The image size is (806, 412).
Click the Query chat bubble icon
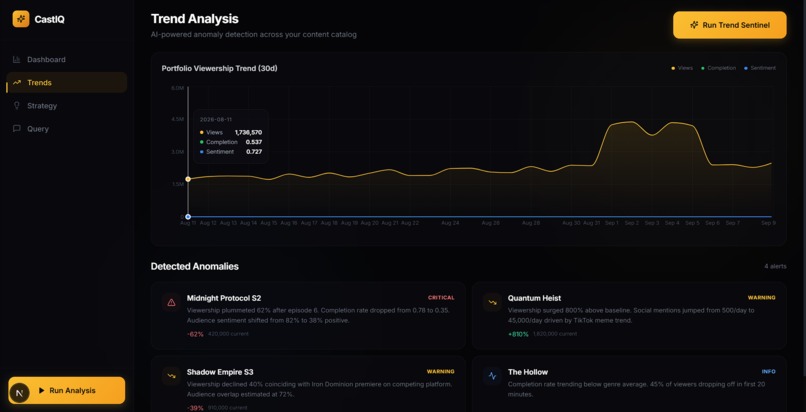(16, 129)
